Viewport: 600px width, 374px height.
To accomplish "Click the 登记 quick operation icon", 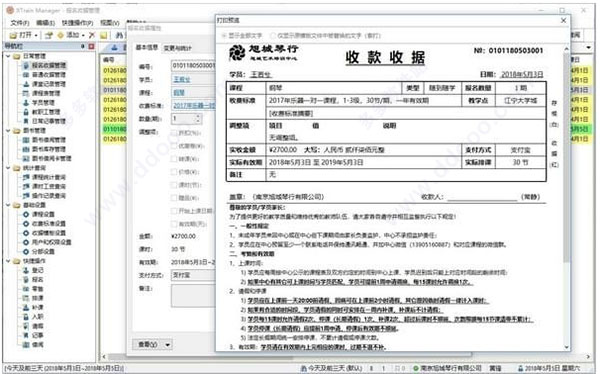I will coord(26,270).
